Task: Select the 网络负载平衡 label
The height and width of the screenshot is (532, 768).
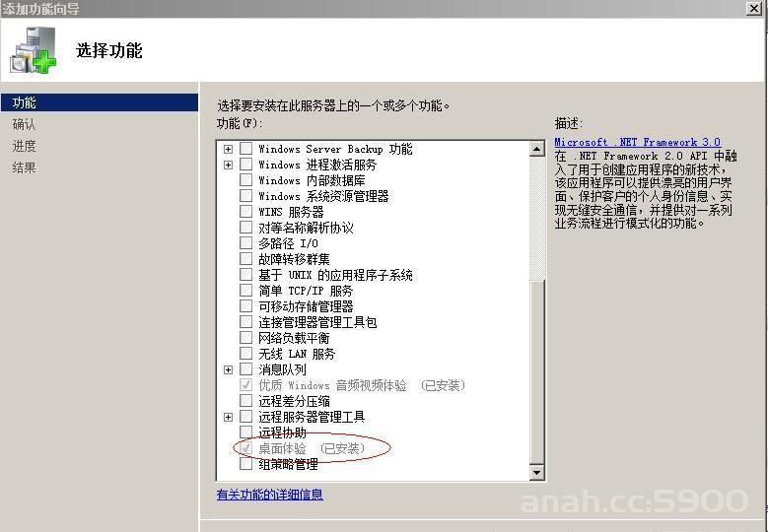Action: 294,338
